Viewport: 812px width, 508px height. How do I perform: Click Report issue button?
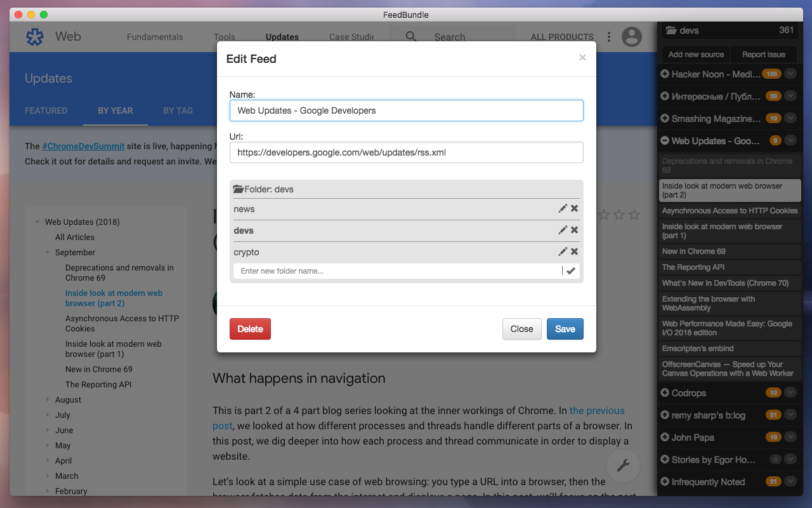point(764,55)
